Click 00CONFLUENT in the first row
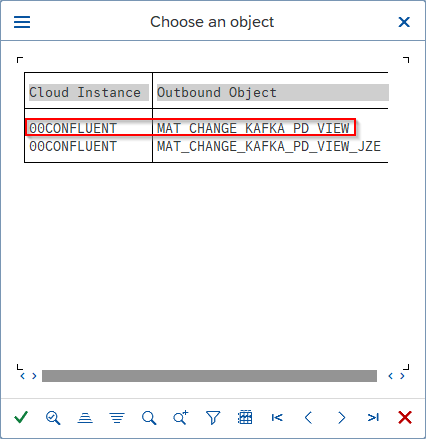Image resolution: width=426 pixels, height=439 pixels. 73,128
